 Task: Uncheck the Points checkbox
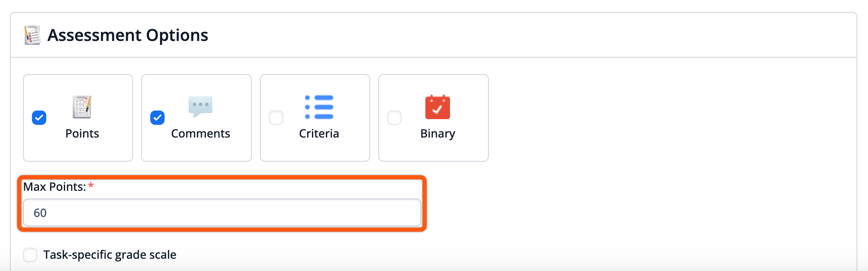click(x=39, y=118)
